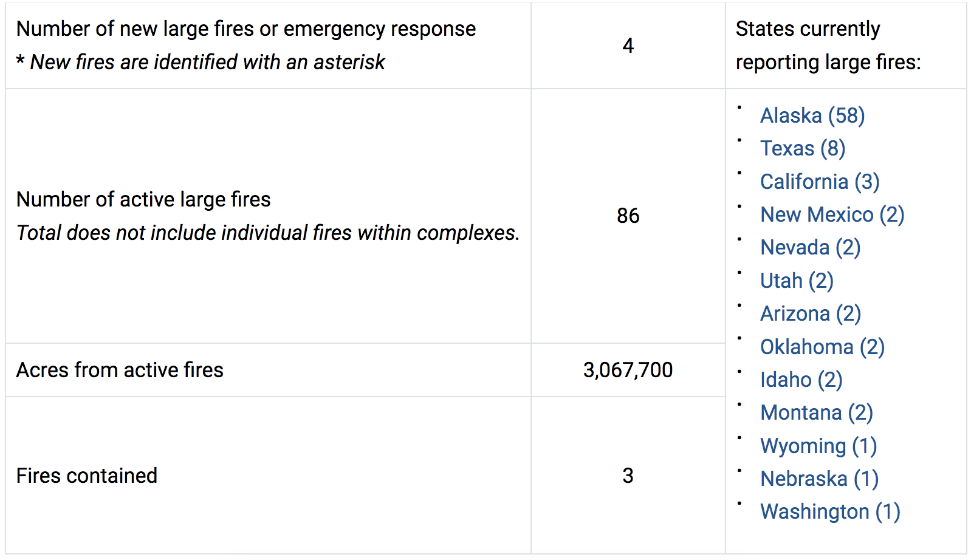971x560 pixels.
Task: Click the Utah (2) link
Action: click(797, 281)
